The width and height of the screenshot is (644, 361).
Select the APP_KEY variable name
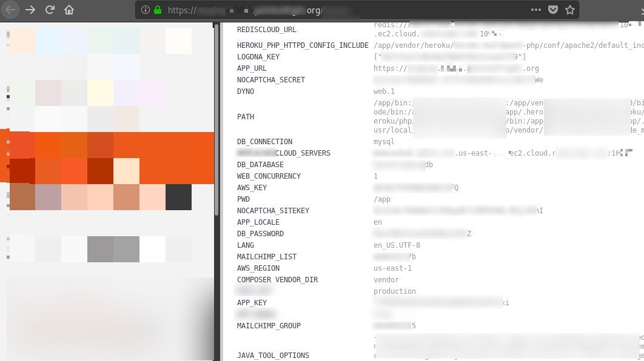coord(252,302)
